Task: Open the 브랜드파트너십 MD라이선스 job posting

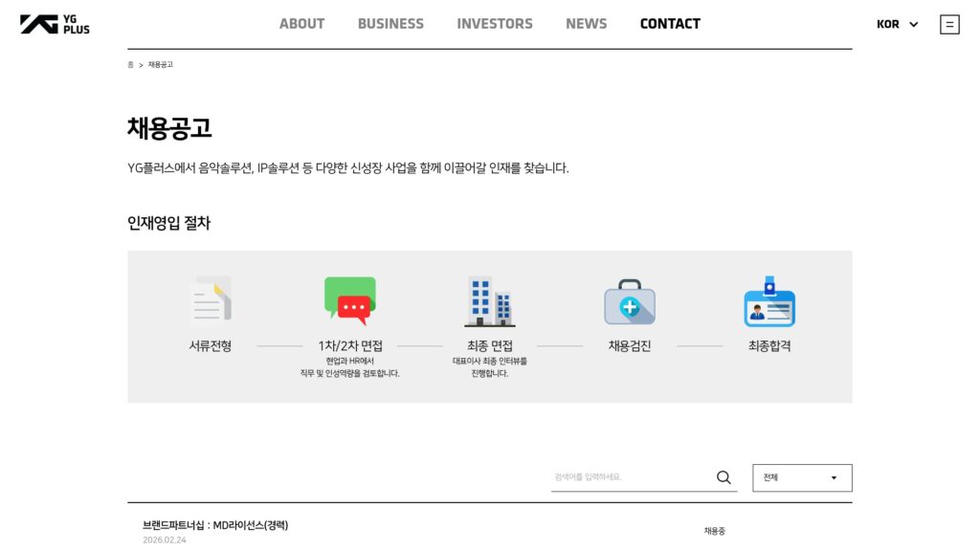Action: pyautogui.click(x=213, y=525)
